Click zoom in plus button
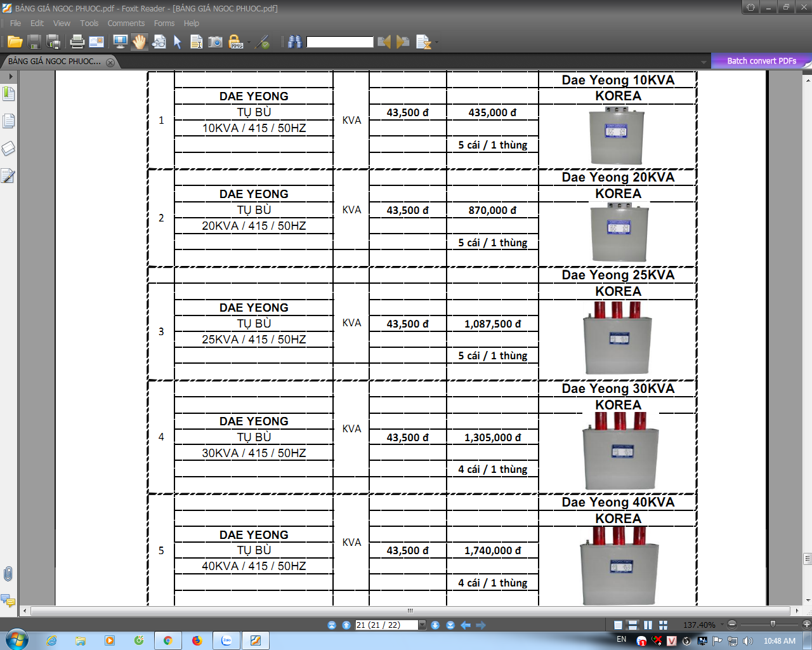 (806, 625)
